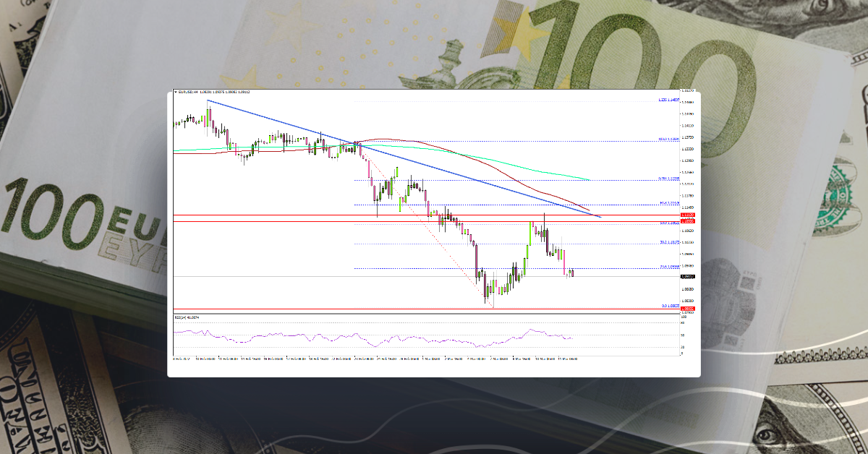Image resolution: width=868 pixels, height=454 pixels.
Task: Select the magenta RSI oscillator line
Action: click(362, 336)
